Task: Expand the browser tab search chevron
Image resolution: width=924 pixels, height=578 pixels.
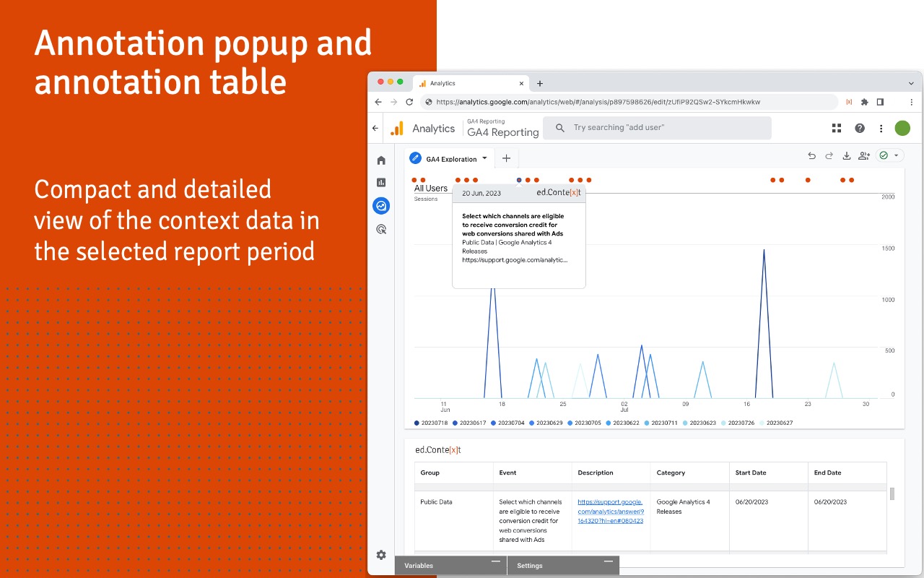Action: (x=911, y=83)
